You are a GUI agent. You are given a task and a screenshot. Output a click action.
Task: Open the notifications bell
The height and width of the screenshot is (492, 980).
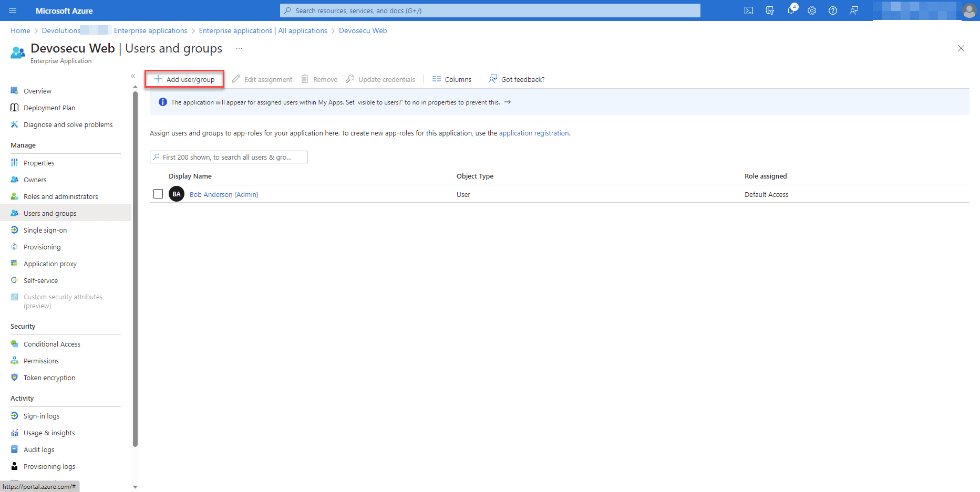coord(791,11)
